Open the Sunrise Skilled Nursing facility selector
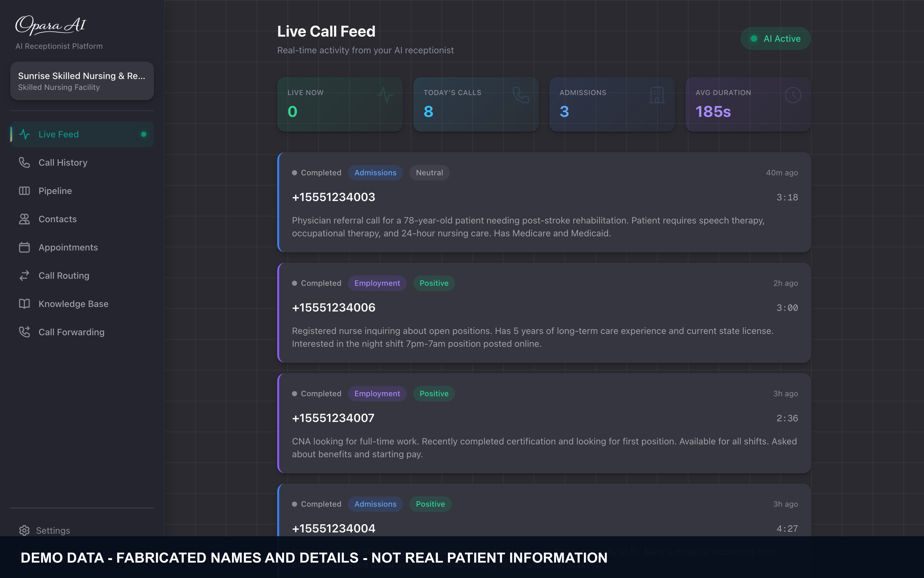Image resolution: width=924 pixels, height=578 pixels. [82, 81]
